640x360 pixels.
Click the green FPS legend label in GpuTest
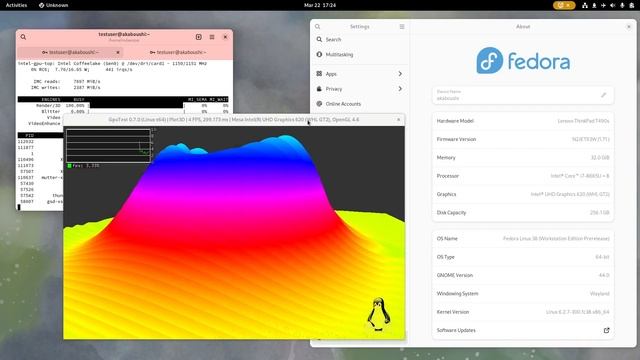point(83,166)
